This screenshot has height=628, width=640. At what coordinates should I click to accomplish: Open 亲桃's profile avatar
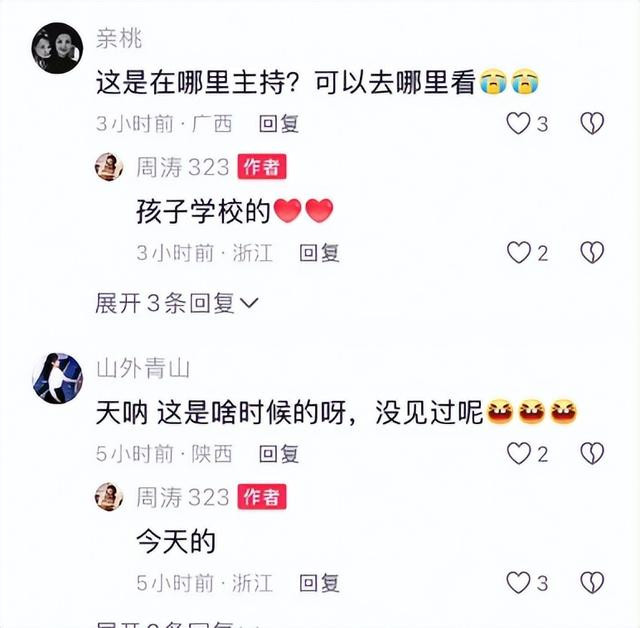57,48
